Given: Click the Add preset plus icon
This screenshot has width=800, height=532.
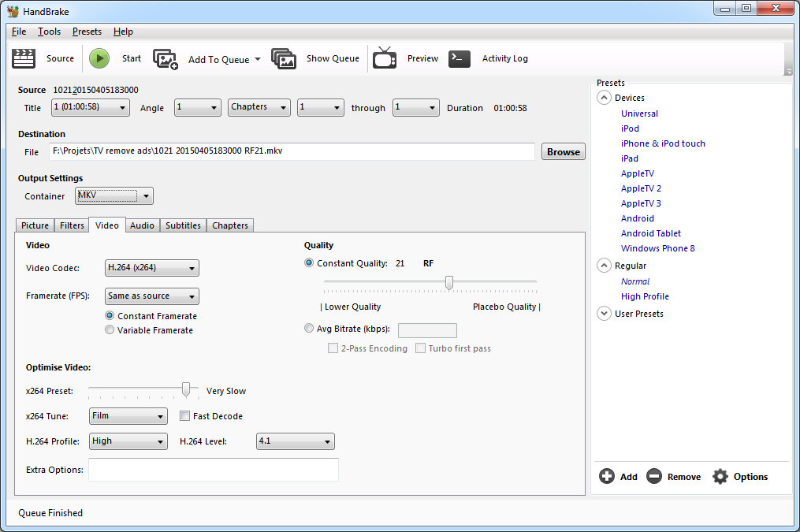Looking at the screenshot, I should [607, 477].
